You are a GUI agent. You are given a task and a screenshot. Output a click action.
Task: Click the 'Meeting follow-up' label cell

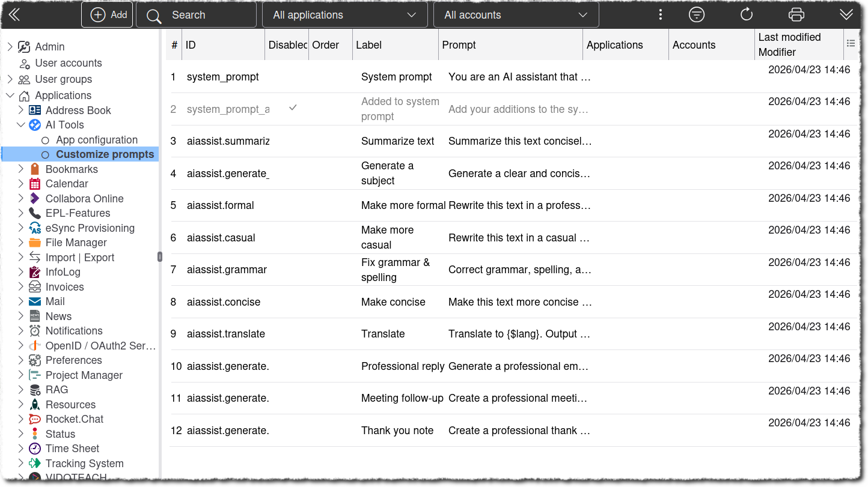(x=402, y=398)
